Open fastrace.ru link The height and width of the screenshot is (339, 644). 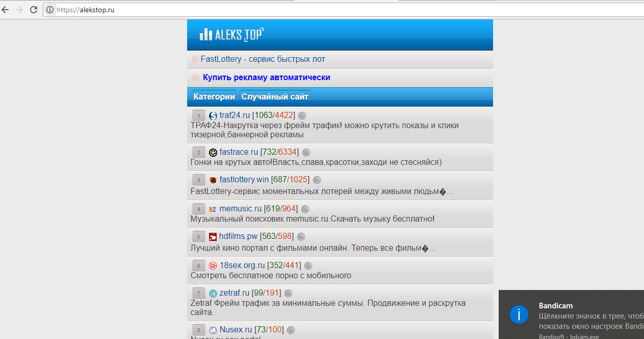click(x=239, y=152)
